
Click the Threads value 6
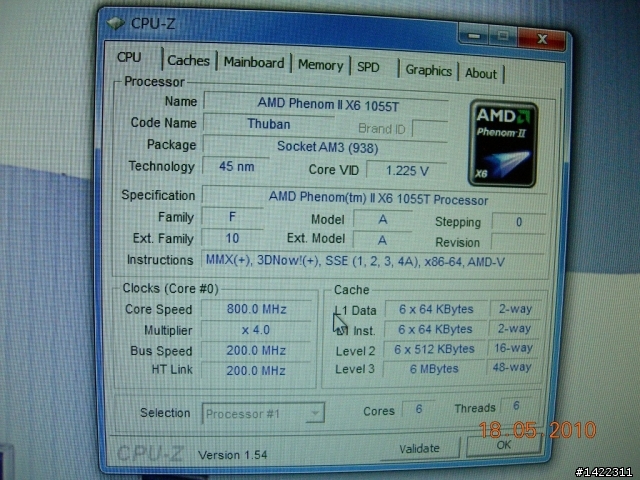[x=516, y=405]
